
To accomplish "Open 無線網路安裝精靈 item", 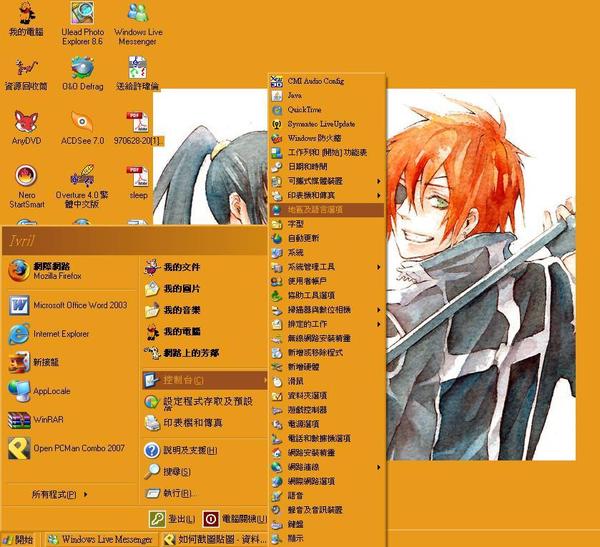I will point(327,338).
